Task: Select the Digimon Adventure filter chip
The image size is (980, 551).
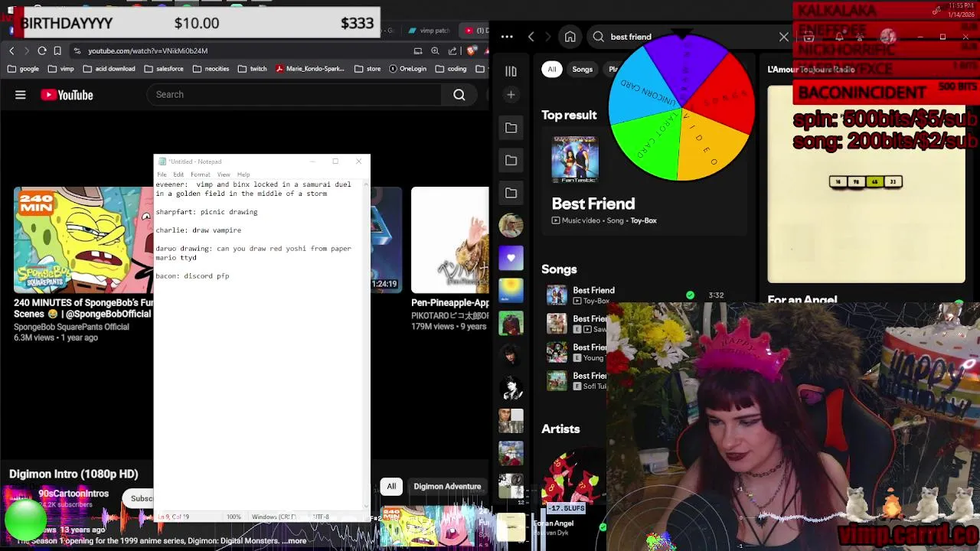Action: tap(447, 486)
